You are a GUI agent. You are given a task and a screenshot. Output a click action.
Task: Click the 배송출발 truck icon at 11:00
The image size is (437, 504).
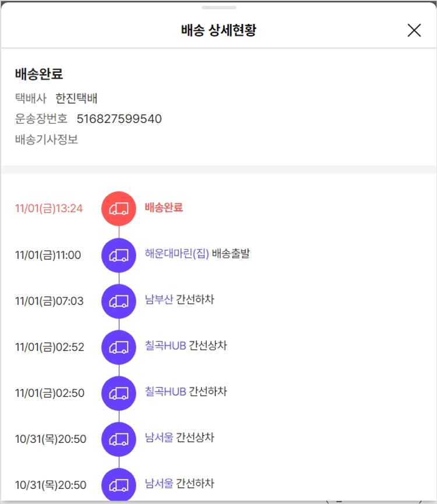click(x=119, y=255)
